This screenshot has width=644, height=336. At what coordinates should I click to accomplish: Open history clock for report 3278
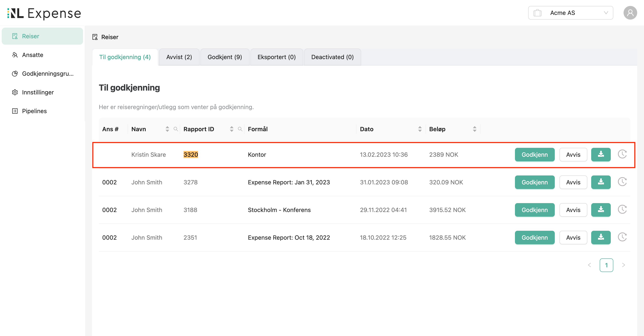pos(622,182)
